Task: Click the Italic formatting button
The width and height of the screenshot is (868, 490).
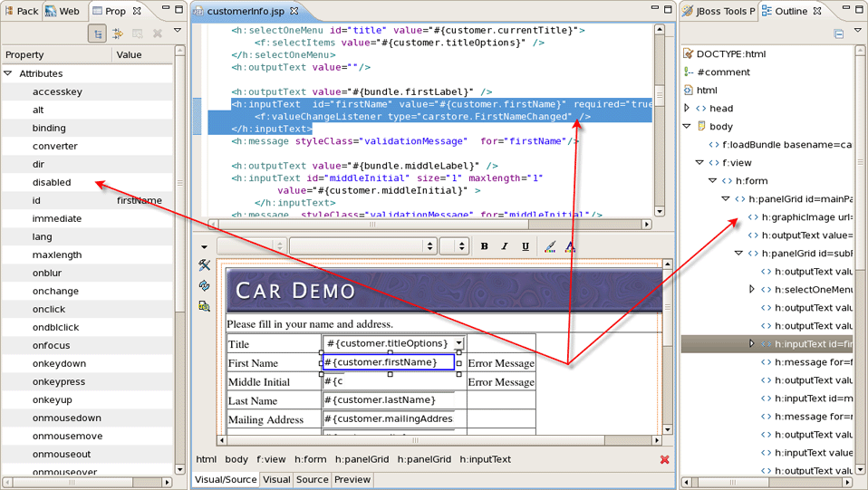Action: tap(506, 246)
